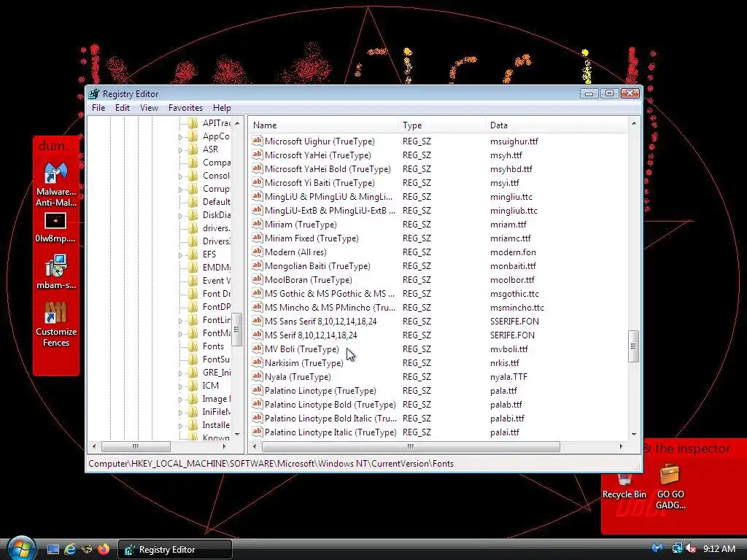
Task: Click the folder icon of the EFS key
Action: click(x=193, y=254)
